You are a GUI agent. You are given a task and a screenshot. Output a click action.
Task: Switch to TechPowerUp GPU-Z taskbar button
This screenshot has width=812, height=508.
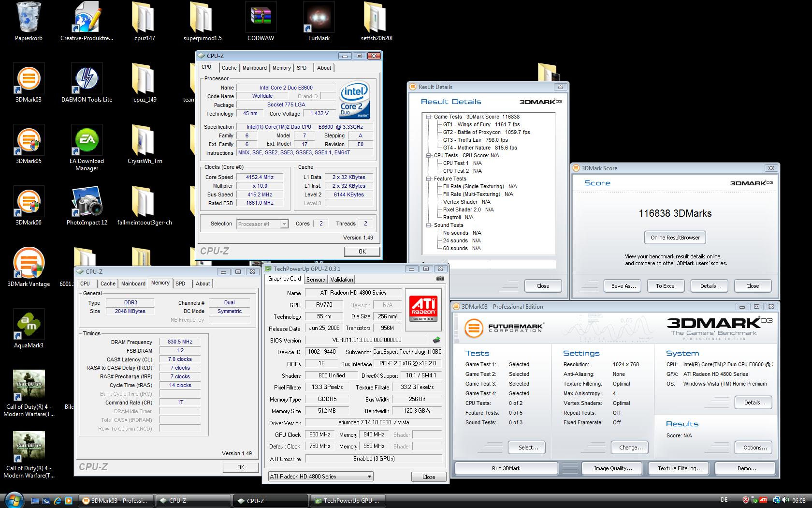348,501
